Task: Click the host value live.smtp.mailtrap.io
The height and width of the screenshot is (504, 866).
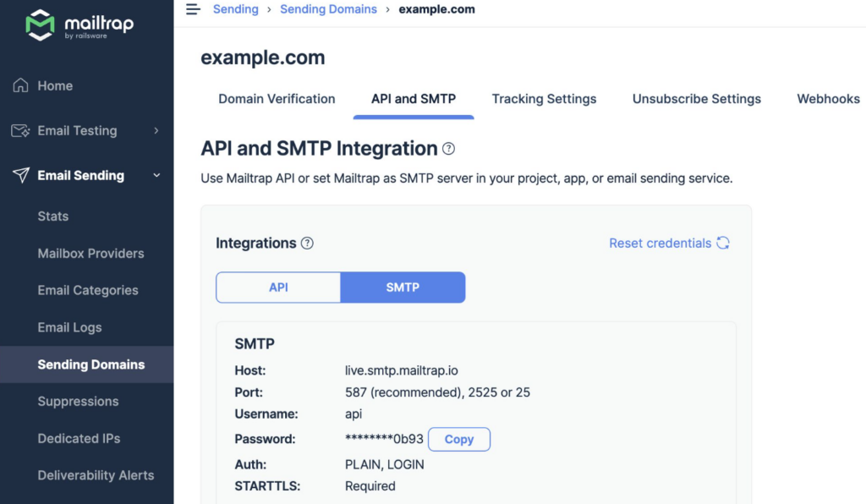Action: [402, 370]
